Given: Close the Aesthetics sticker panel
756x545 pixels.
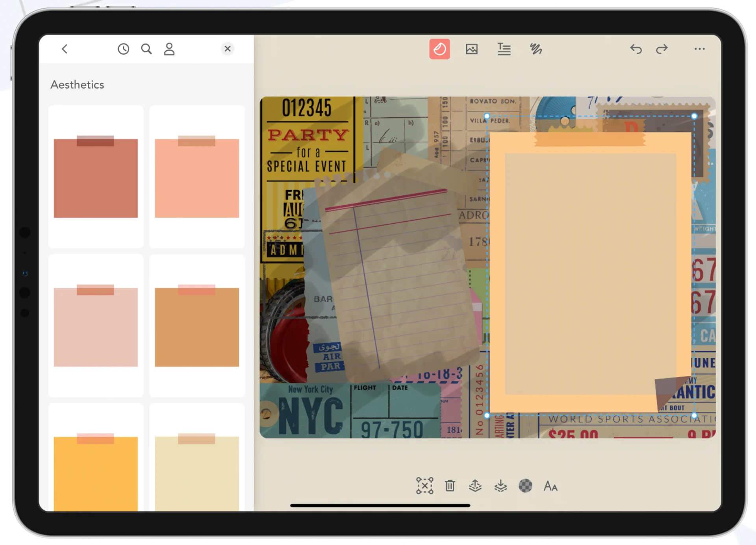Looking at the screenshot, I should point(227,49).
